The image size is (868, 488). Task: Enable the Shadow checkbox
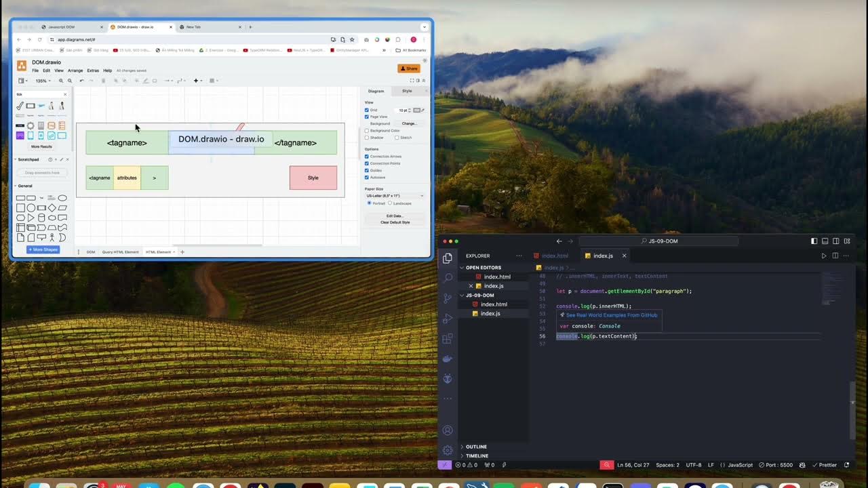pos(367,138)
